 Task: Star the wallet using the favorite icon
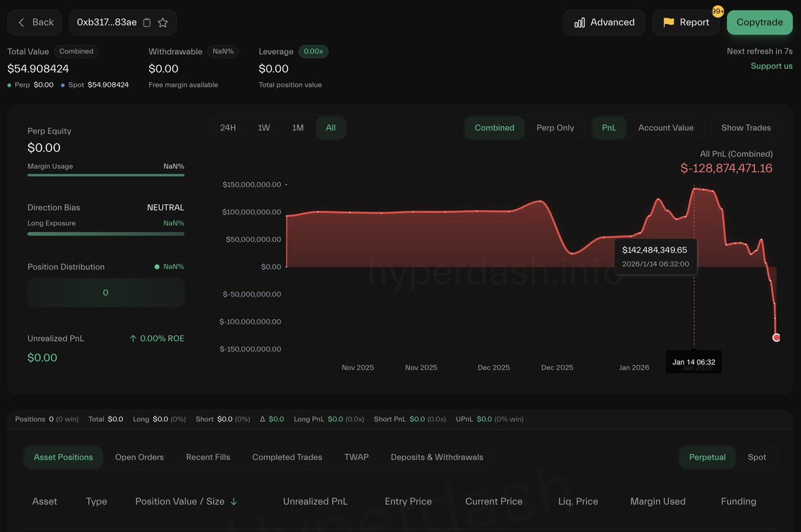(x=164, y=22)
